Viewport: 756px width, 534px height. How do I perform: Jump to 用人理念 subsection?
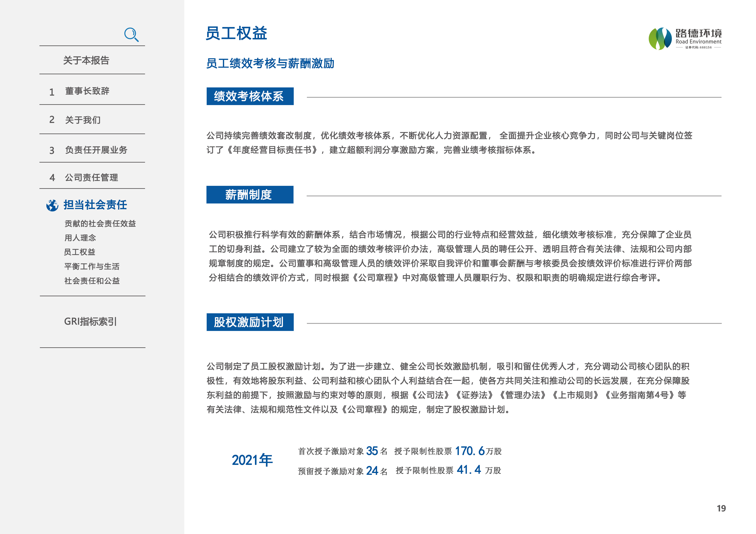[x=80, y=238]
